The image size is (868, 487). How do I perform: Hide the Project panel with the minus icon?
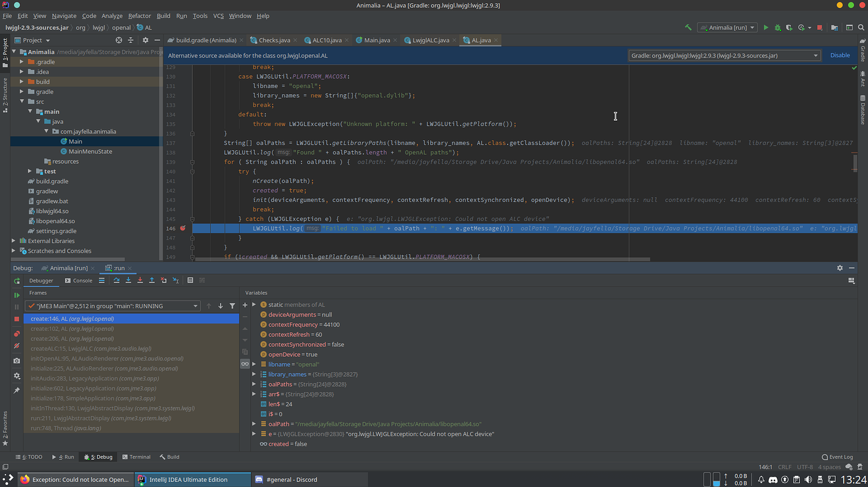pyautogui.click(x=156, y=40)
